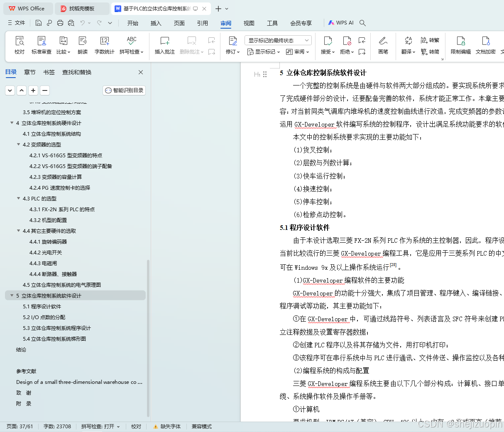The width and height of the screenshot is (504, 432).
Task: Click the drag handle dots beside heading 5
Action: tap(265, 74)
